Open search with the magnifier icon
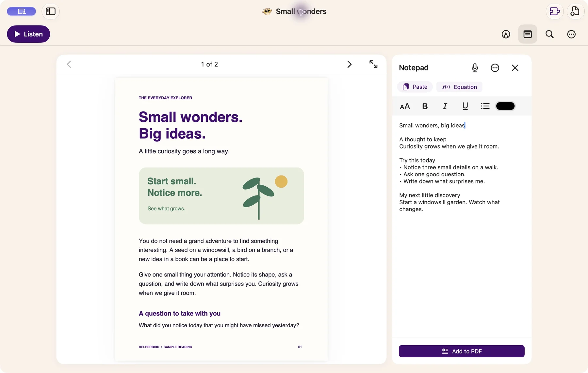 (x=549, y=34)
